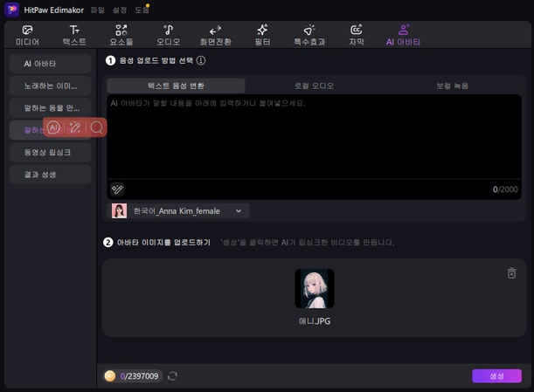Select the AI 아바타 toolbar tab
The height and width of the screenshot is (392, 534).
[x=403, y=35]
